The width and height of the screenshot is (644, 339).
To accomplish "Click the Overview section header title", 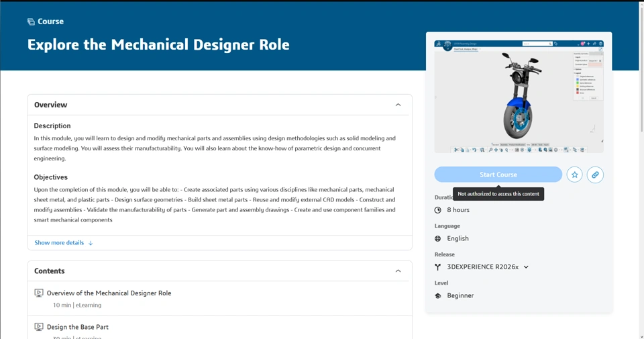I will click(50, 105).
